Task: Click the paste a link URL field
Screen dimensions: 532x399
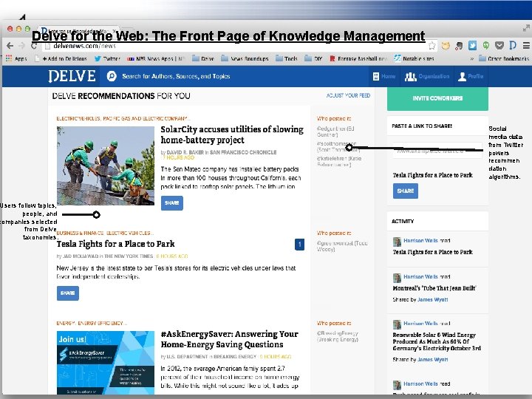Action: click(437, 151)
